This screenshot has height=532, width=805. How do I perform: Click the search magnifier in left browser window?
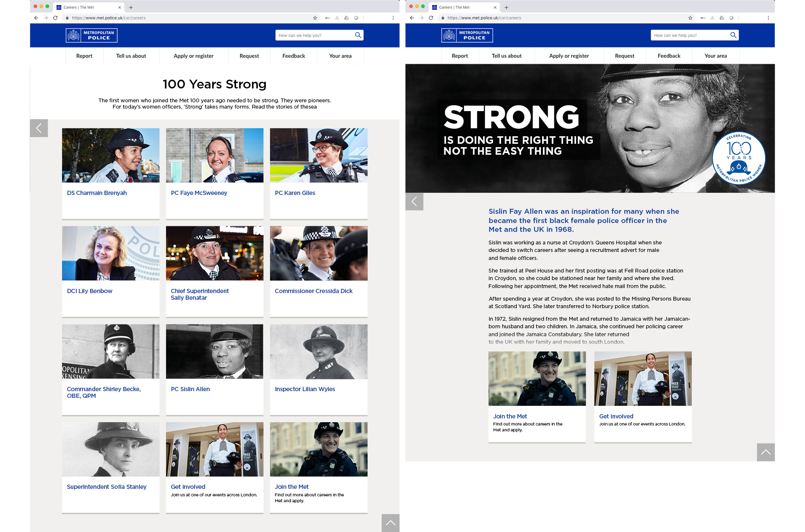(358, 35)
